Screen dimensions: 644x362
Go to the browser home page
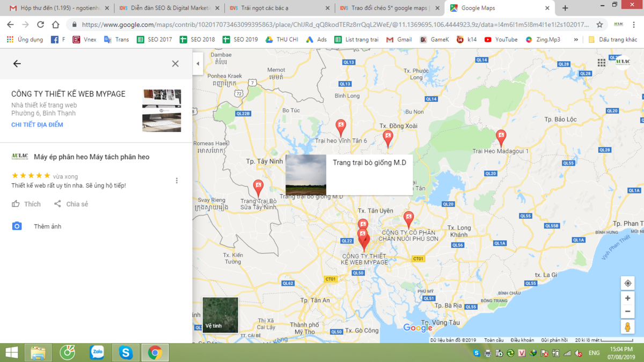[x=55, y=25]
